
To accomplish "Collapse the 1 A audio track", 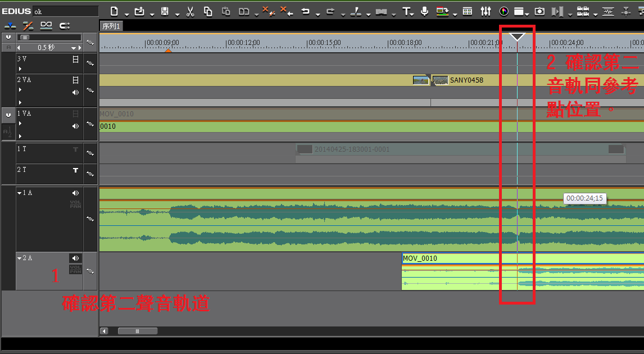I will pos(19,193).
